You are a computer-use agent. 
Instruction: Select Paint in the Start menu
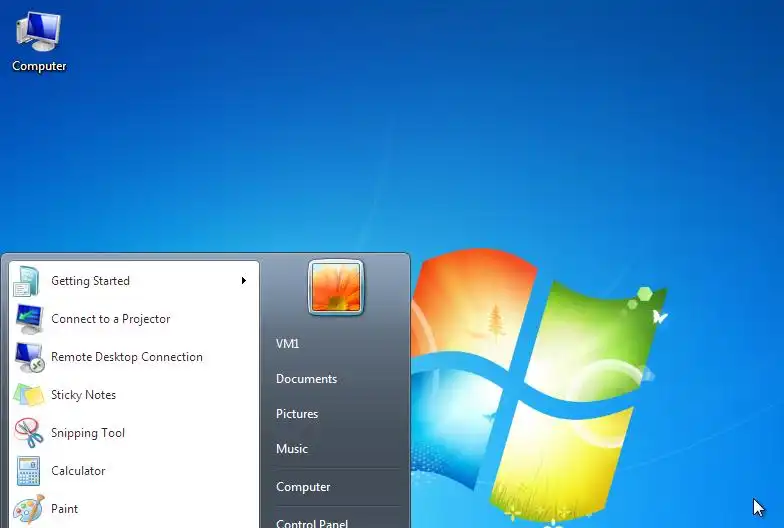[134, 509]
